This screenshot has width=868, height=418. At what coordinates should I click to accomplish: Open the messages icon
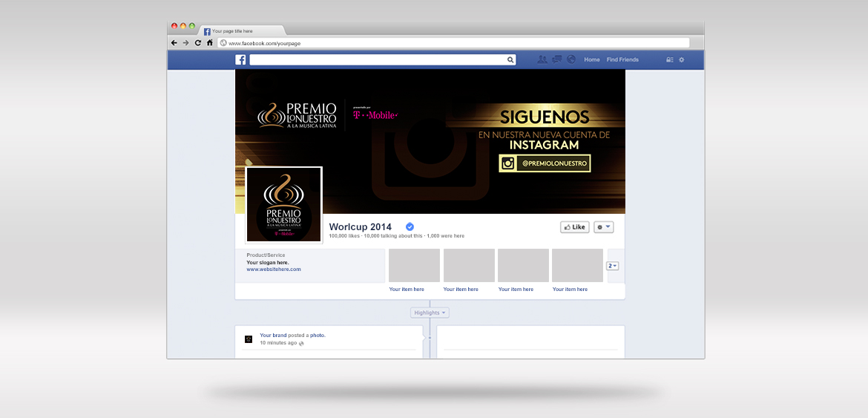tap(557, 59)
